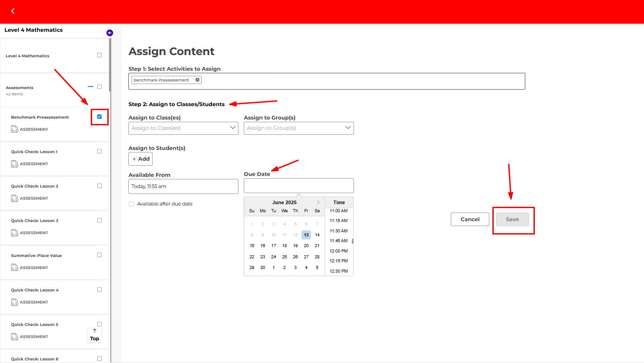This screenshot has width=644, height=363.
Task: Open the Assign to Class(es) dropdown
Action: click(x=183, y=128)
